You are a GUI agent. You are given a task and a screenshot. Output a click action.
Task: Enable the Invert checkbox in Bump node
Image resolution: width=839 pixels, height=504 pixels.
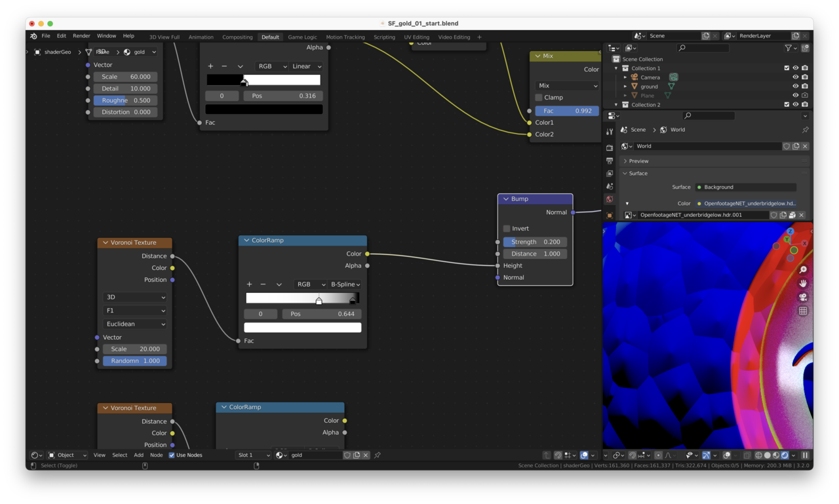point(507,229)
